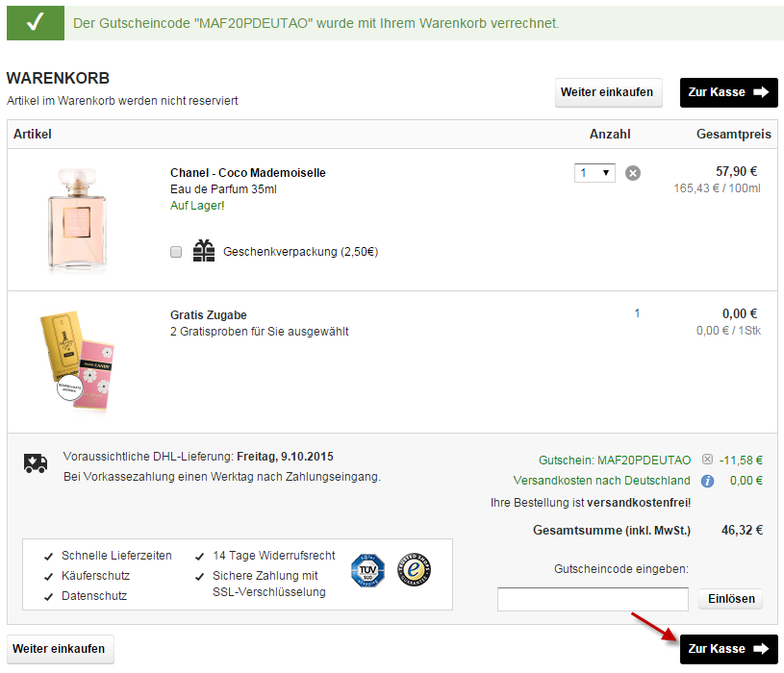Image resolution: width=784 pixels, height=673 pixels.
Task: Click the bottom Zur Kasse button
Action: point(728,649)
